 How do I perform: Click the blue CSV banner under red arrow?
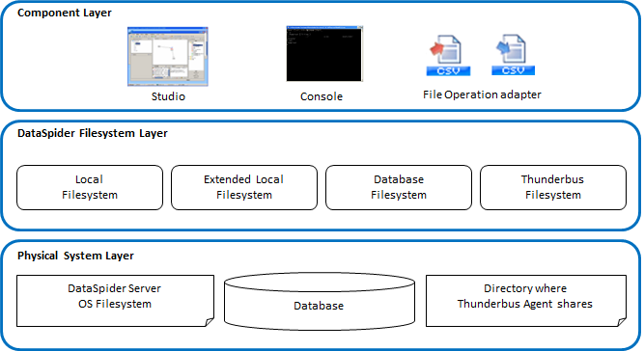(448, 71)
